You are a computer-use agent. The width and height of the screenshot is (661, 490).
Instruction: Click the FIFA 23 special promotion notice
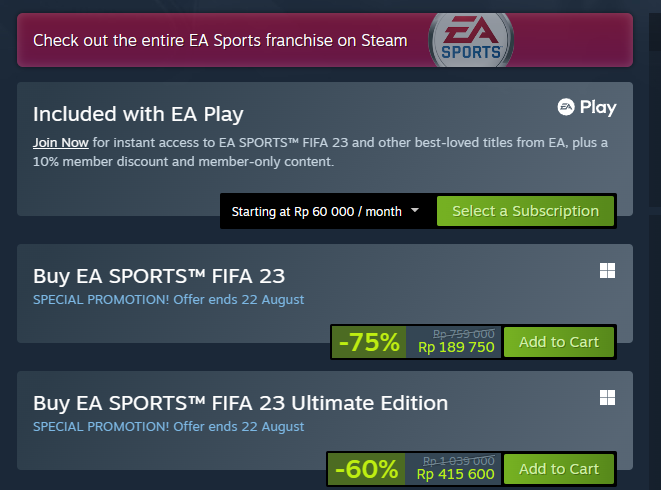[x=168, y=300]
